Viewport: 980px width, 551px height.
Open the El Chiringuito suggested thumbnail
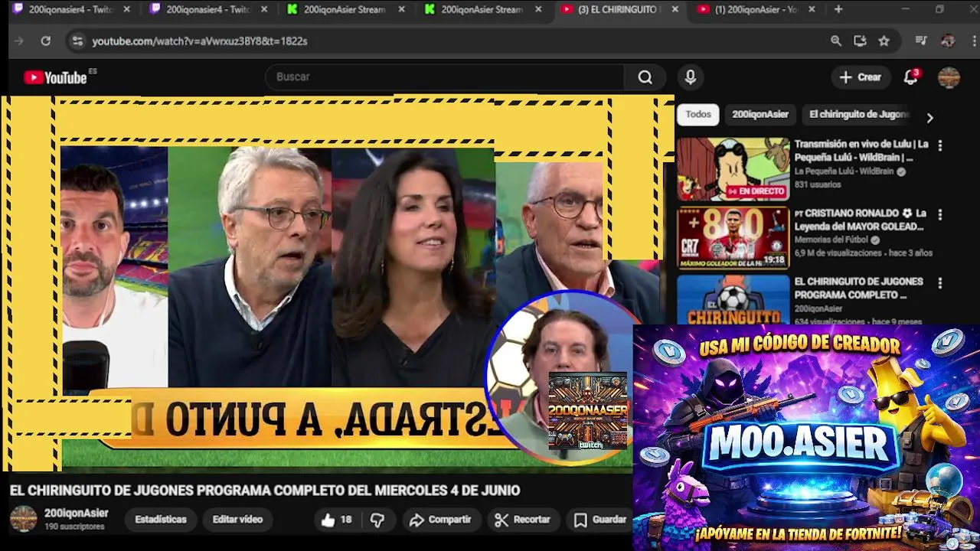point(733,300)
